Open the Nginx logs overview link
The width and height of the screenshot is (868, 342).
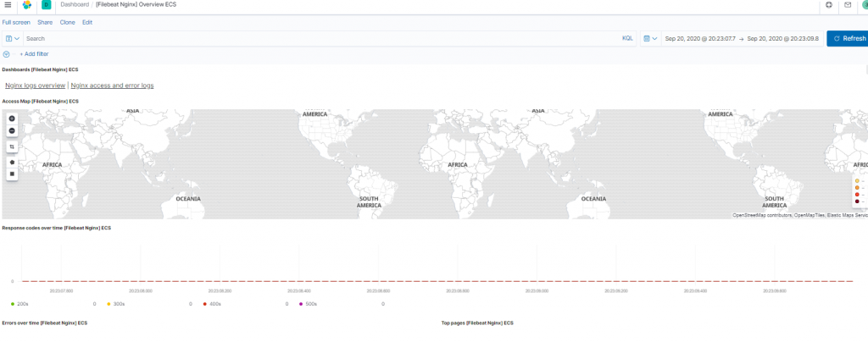[35, 85]
